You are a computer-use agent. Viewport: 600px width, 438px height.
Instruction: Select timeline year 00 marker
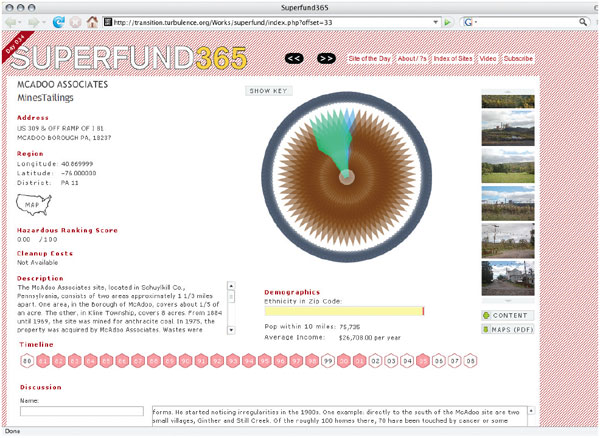(x=344, y=361)
